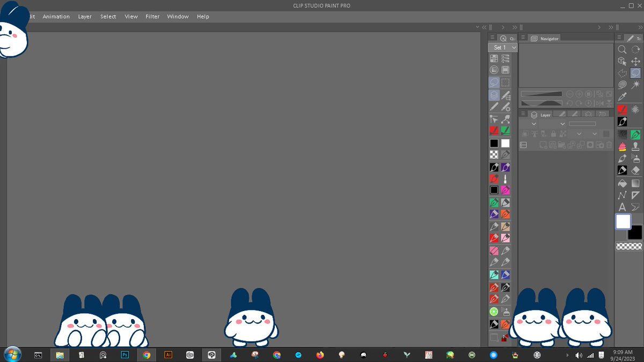
Task: Click the rectangle marquee icon in Quick Access
Action: coord(505,83)
